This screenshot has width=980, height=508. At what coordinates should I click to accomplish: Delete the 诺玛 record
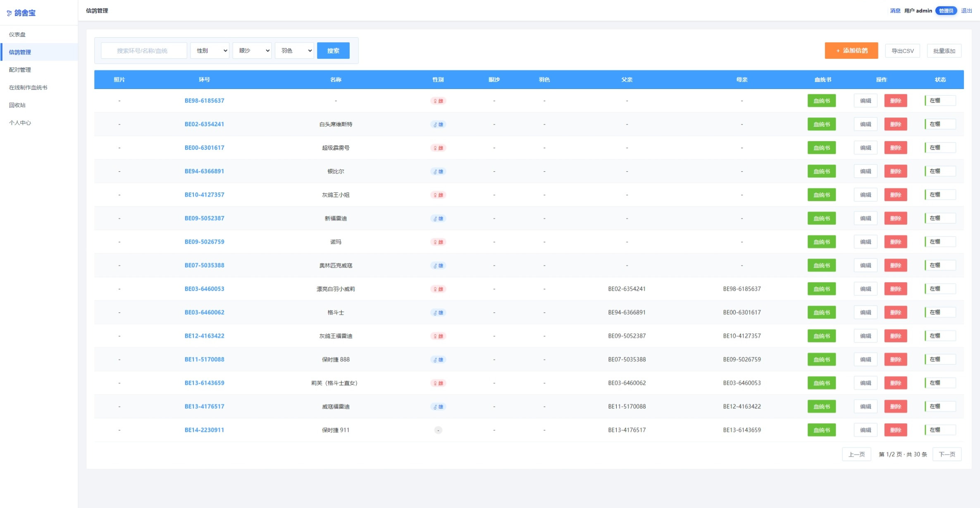[x=896, y=242]
